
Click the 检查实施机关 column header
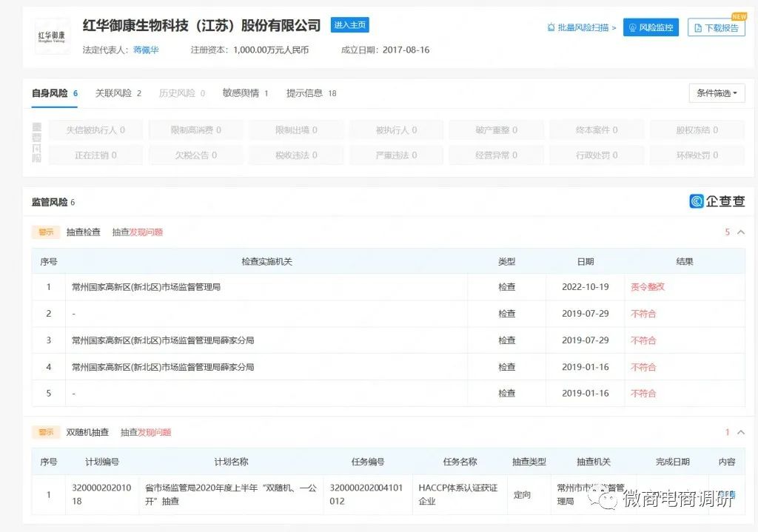266,261
